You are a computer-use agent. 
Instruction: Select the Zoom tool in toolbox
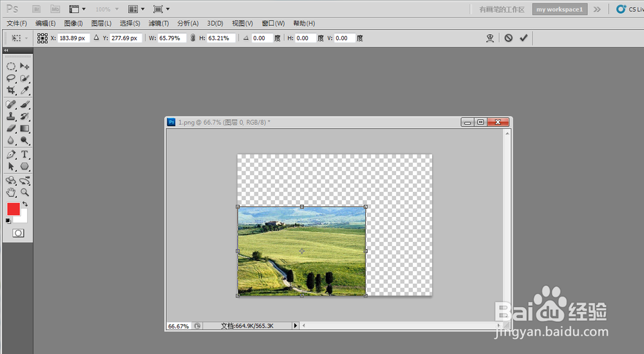(24, 192)
